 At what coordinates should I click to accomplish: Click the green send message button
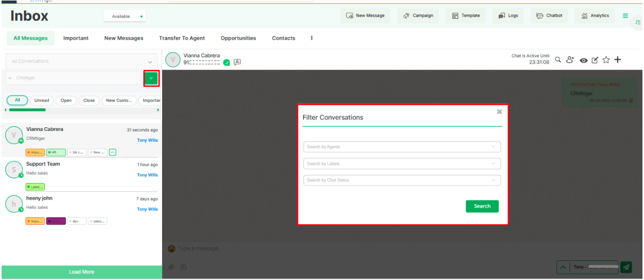pos(626,267)
